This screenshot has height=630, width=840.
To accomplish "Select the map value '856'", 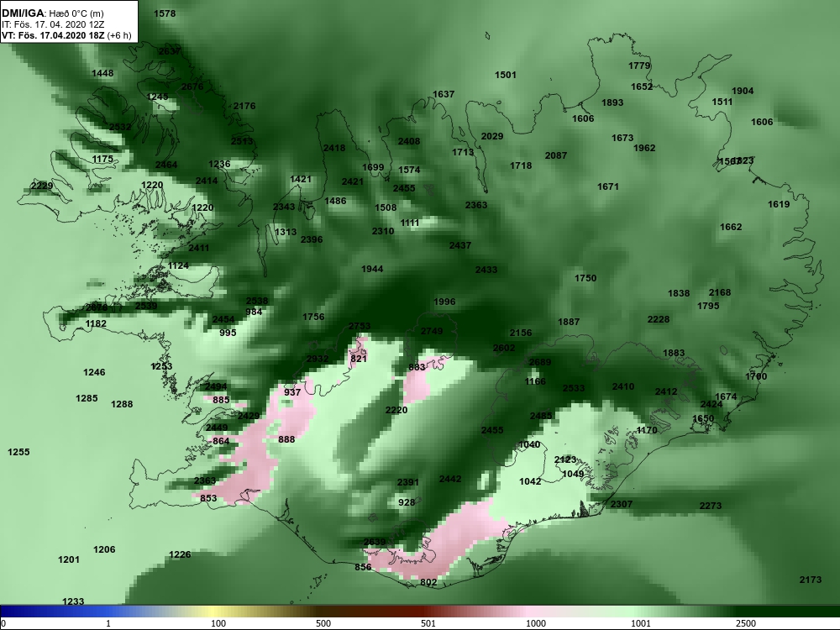I will (x=363, y=567).
